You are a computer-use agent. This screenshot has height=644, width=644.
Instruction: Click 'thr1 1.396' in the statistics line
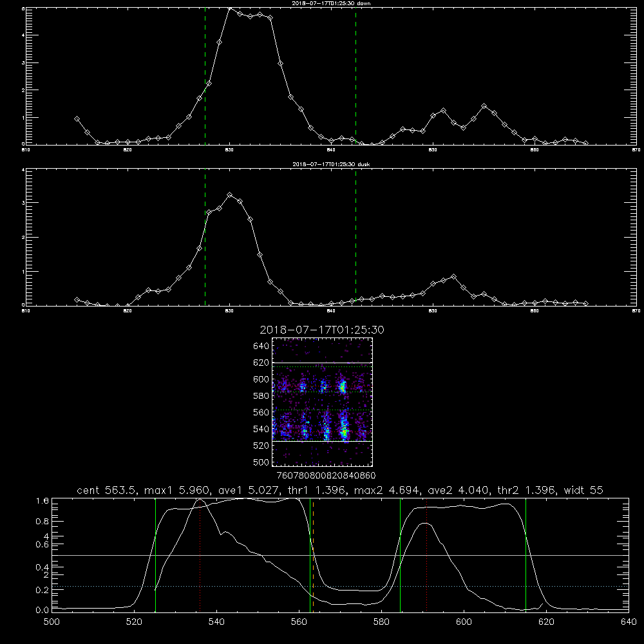click(x=318, y=490)
